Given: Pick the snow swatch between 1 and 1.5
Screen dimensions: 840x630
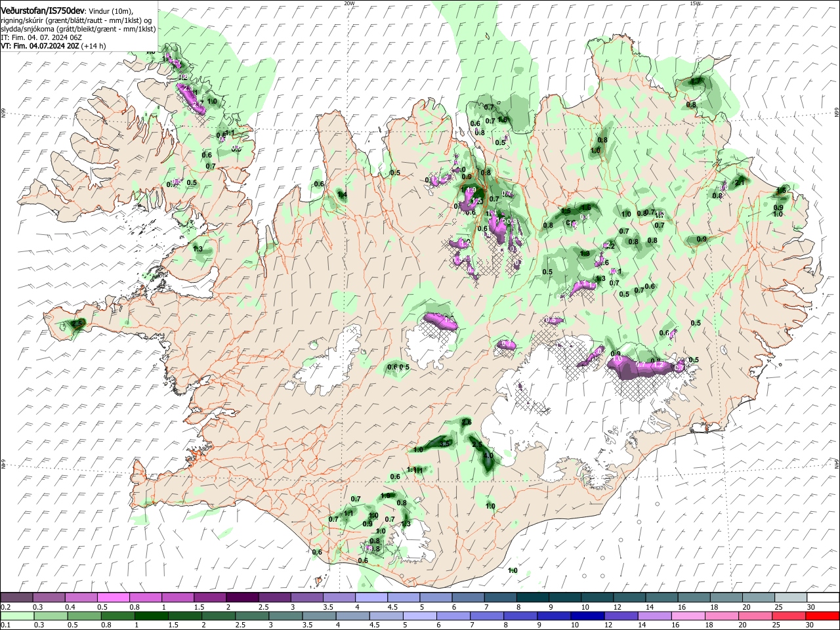Looking at the screenshot, I should (177, 598).
